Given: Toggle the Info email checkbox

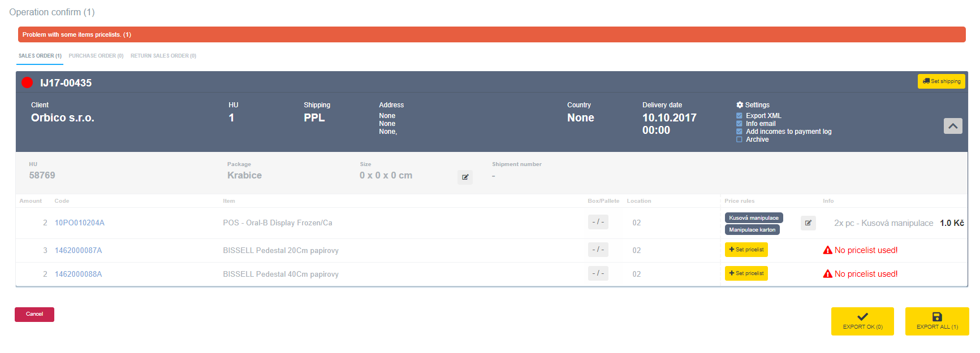Looking at the screenshot, I should point(739,124).
